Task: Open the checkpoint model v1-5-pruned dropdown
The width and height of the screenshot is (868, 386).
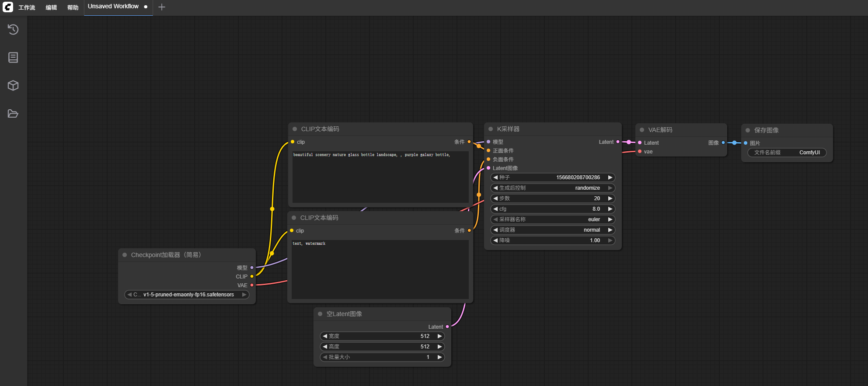Action: pyautogui.click(x=187, y=295)
